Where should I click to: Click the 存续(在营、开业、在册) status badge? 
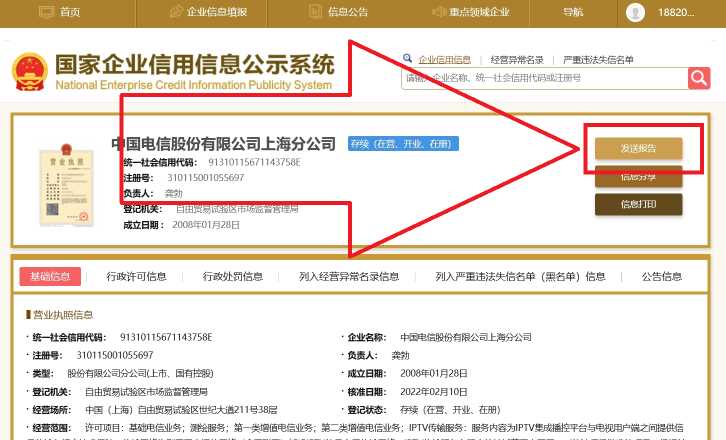(403, 144)
